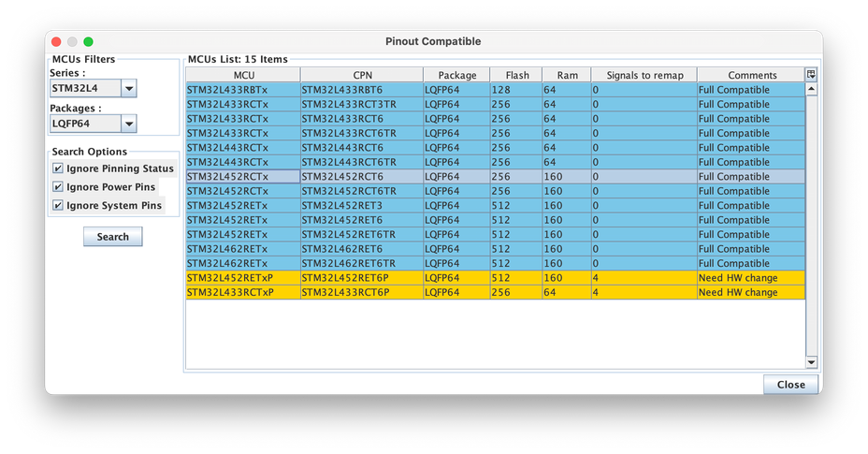Click the Close button
The image size is (868, 454).
coord(790,384)
